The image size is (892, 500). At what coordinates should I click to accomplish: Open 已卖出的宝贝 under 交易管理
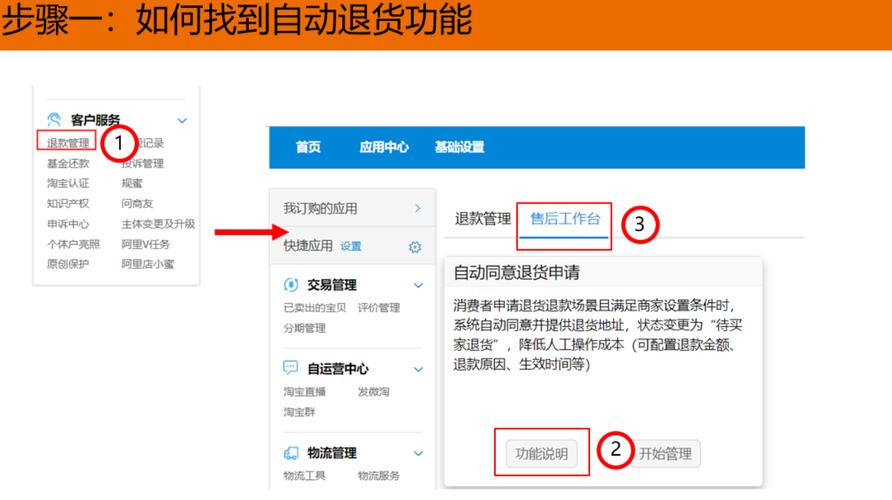(315, 308)
